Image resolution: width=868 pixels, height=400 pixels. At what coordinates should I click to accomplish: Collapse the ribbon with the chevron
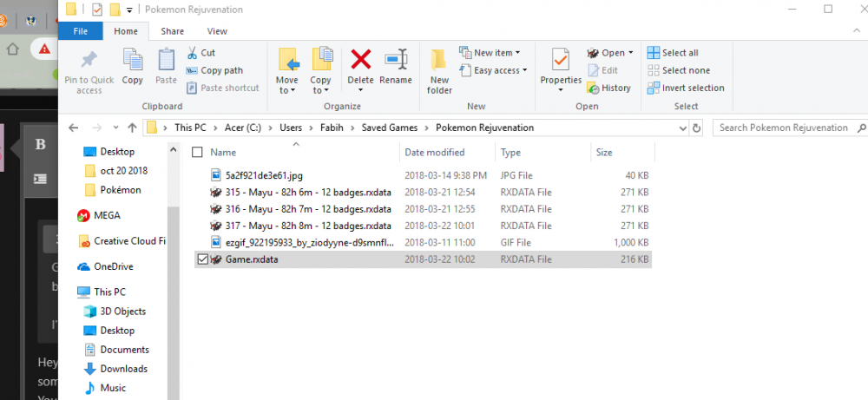click(x=857, y=31)
